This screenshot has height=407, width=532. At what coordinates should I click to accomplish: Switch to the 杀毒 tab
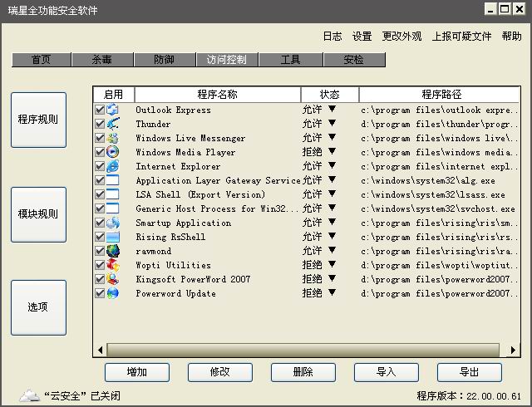102,60
